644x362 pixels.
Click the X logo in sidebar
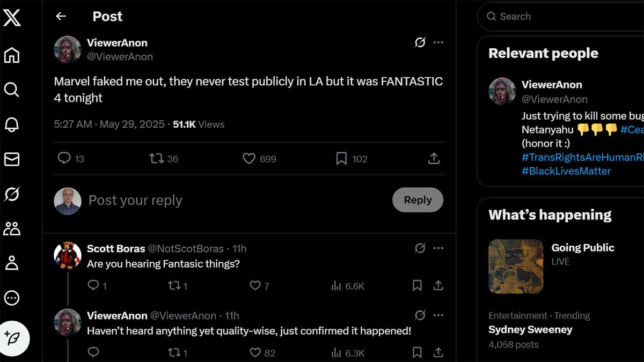tap(12, 18)
